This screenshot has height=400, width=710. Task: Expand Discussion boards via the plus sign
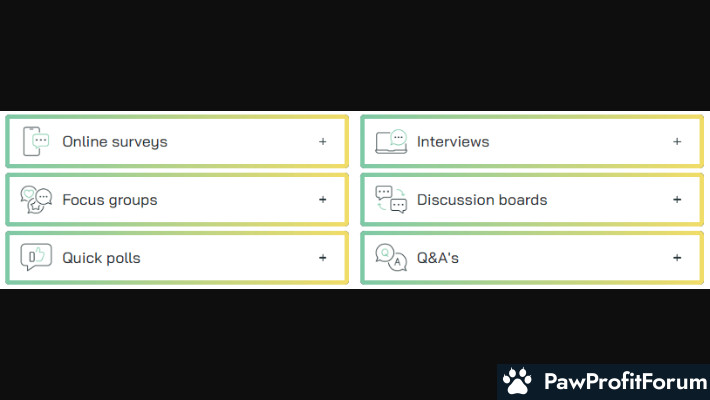tap(677, 199)
